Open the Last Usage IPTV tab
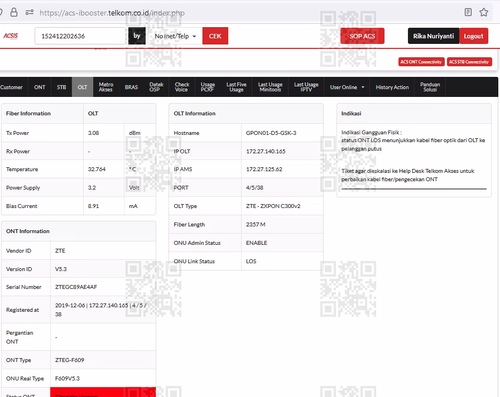Image resolution: width=500 pixels, height=397 pixels. (x=306, y=87)
